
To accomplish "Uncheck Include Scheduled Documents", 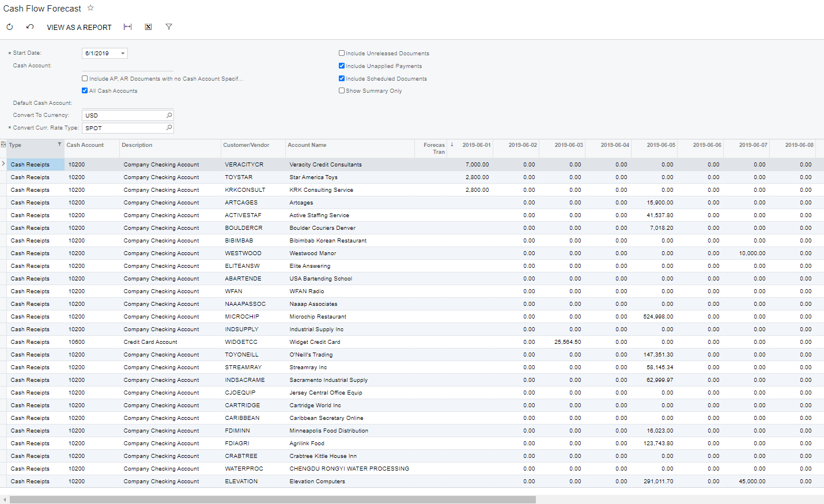I will pos(342,78).
